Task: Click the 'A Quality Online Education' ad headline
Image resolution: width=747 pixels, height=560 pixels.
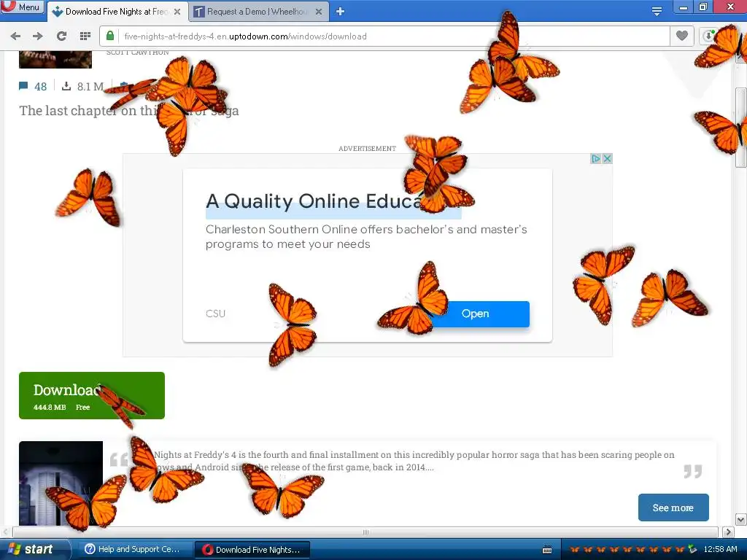Action: point(333,201)
